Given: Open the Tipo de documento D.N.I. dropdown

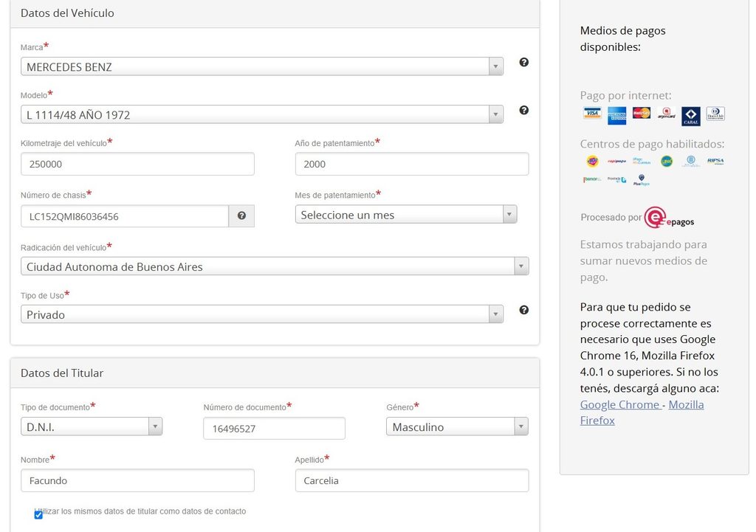Looking at the screenshot, I should point(92,426).
